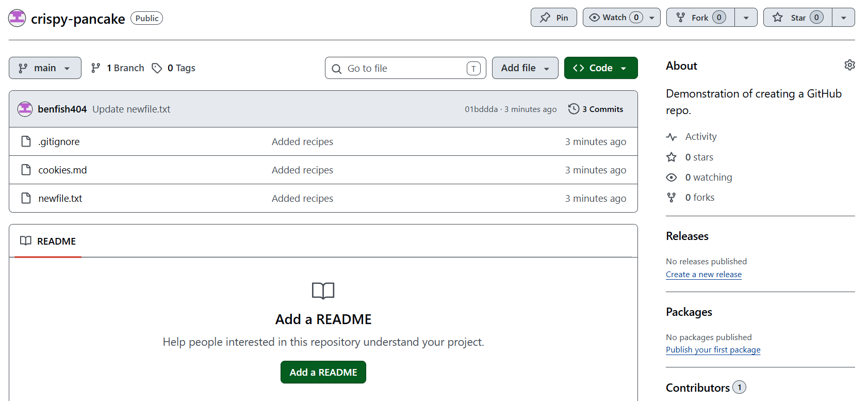
Task: Open the 0 watching link
Action: 699,177
